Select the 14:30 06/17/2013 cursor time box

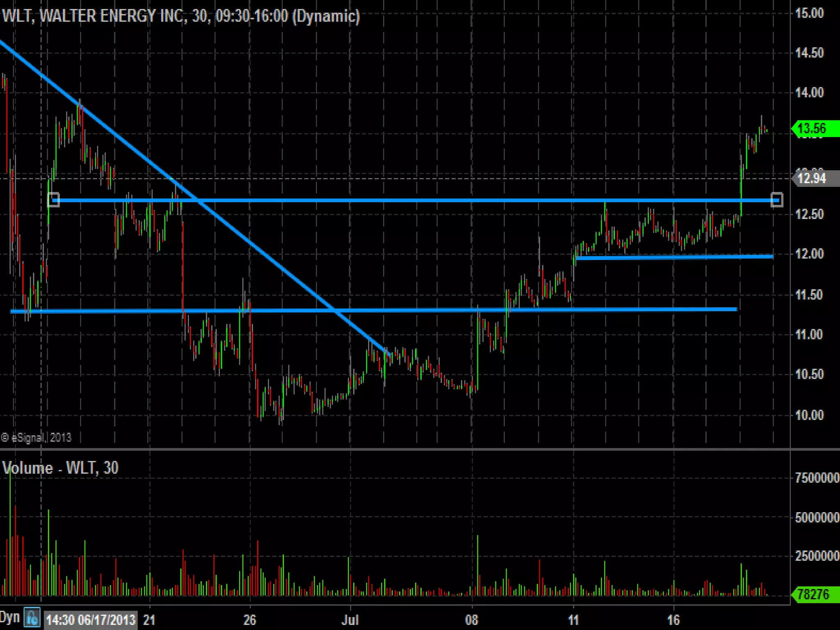pos(90,619)
